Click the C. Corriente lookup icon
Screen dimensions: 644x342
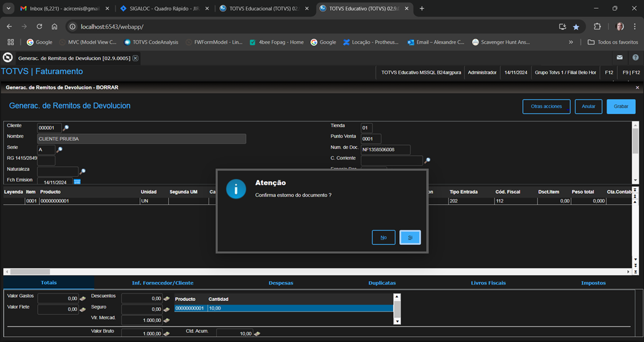(x=427, y=161)
